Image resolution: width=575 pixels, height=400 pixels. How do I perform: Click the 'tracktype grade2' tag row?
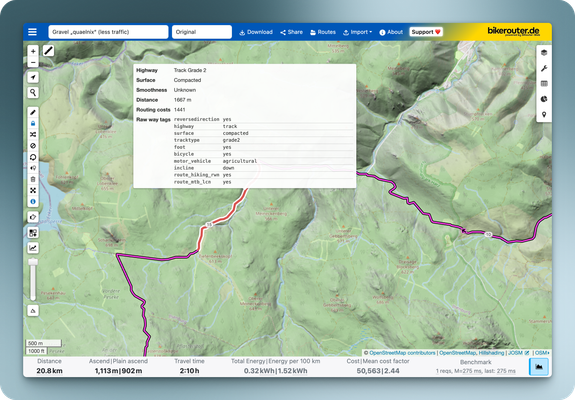click(264, 140)
